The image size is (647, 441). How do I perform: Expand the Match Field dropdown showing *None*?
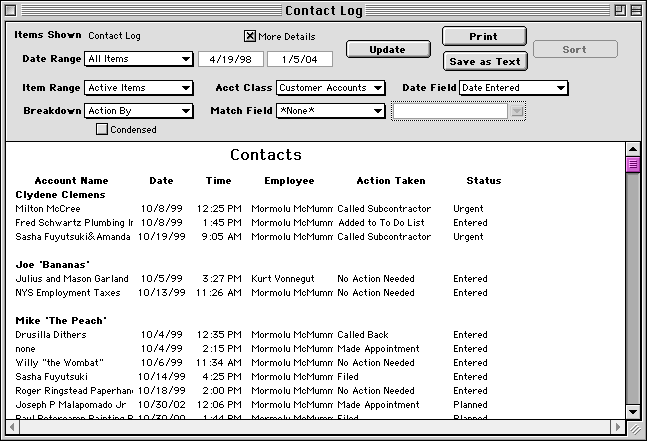(330, 111)
